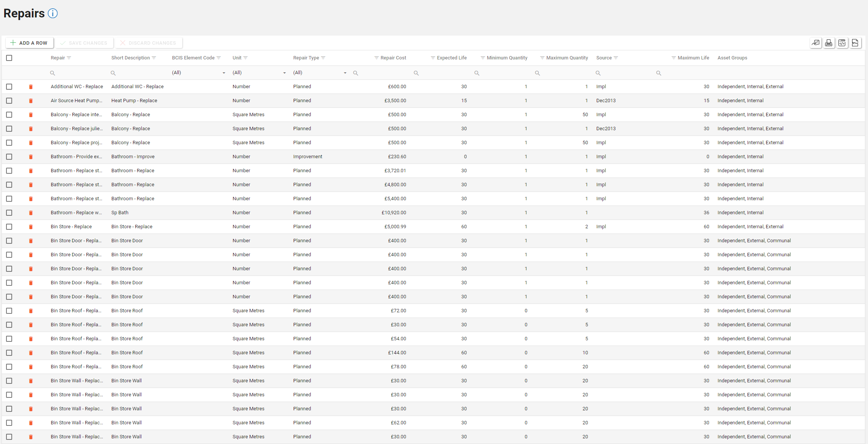The height and width of the screenshot is (444, 868).
Task: Click the Add a Row button
Action: pos(29,43)
